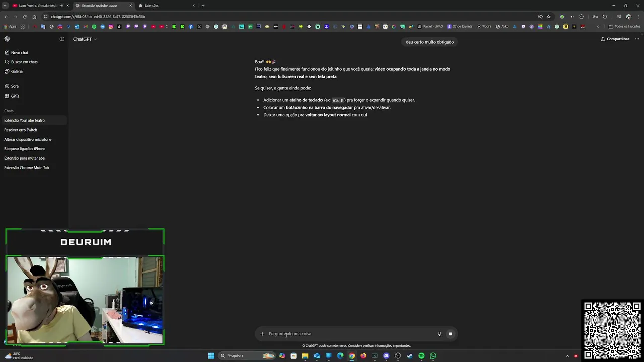Open the 'Todos os favoritos' folder

coord(624,26)
